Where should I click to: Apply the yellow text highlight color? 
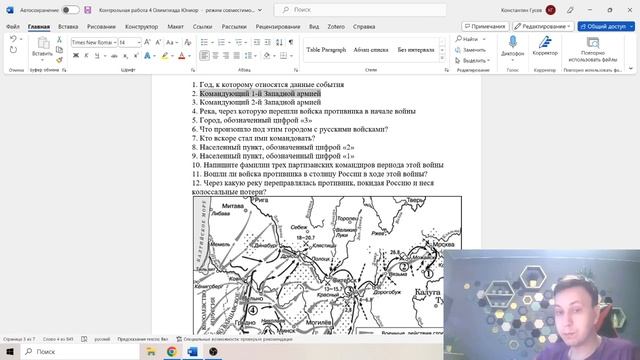tap(164, 56)
